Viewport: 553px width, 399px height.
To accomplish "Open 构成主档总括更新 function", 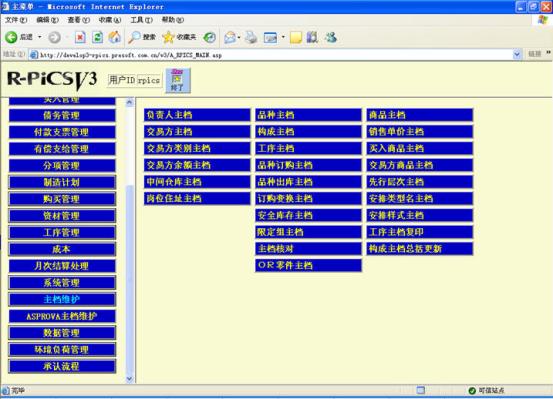I will click(x=420, y=249).
